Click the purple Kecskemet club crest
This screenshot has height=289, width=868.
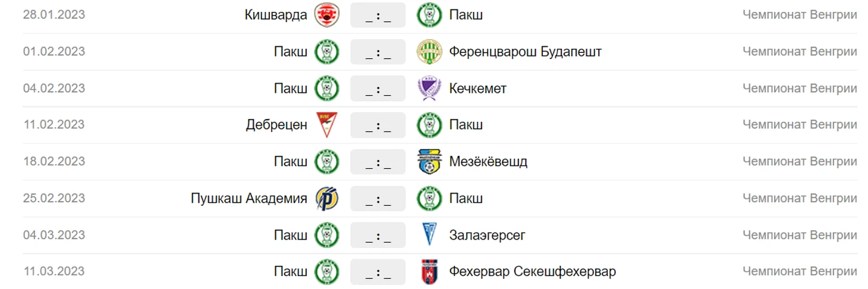[x=429, y=89]
